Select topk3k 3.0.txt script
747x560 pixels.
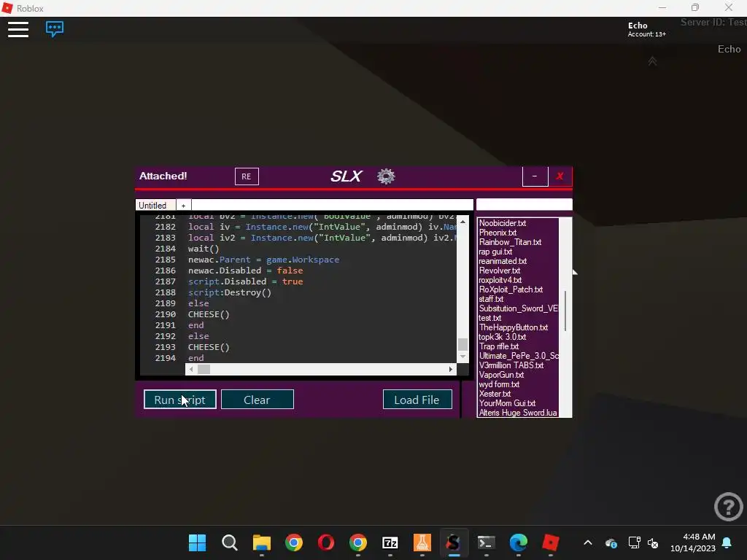click(x=502, y=337)
